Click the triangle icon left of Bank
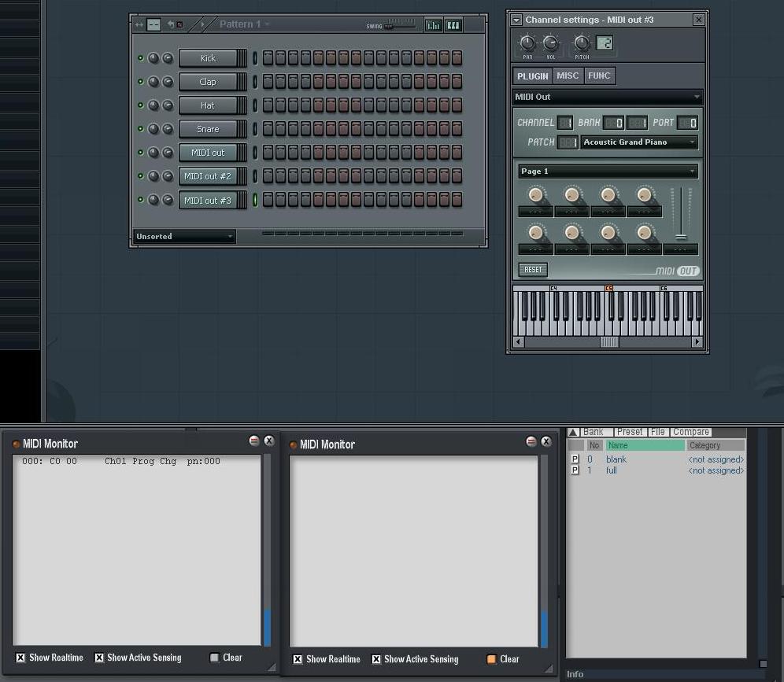This screenshot has height=682, width=784. click(x=574, y=432)
